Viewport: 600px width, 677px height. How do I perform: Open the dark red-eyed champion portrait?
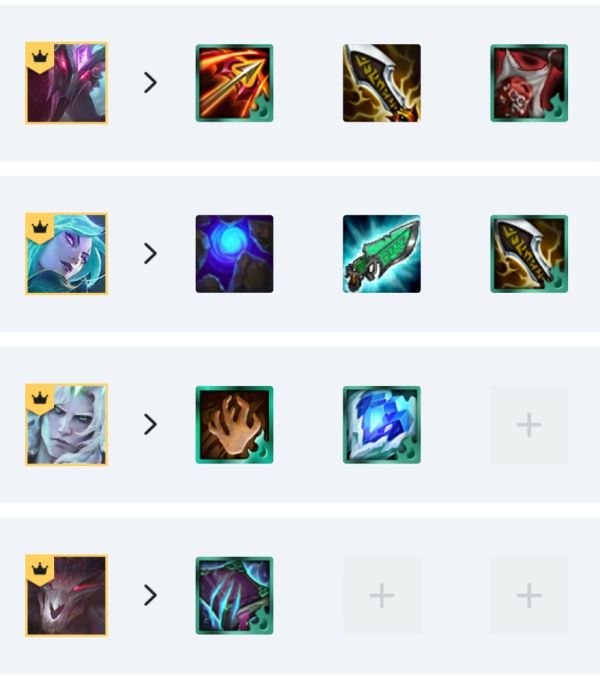(x=66, y=596)
